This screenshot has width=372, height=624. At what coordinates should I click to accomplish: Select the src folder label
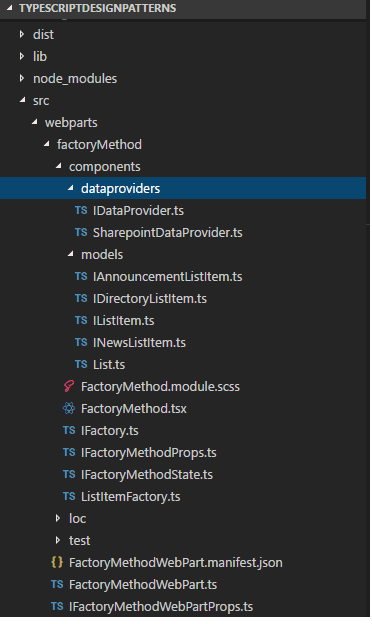pyautogui.click(x=41, y=101)
